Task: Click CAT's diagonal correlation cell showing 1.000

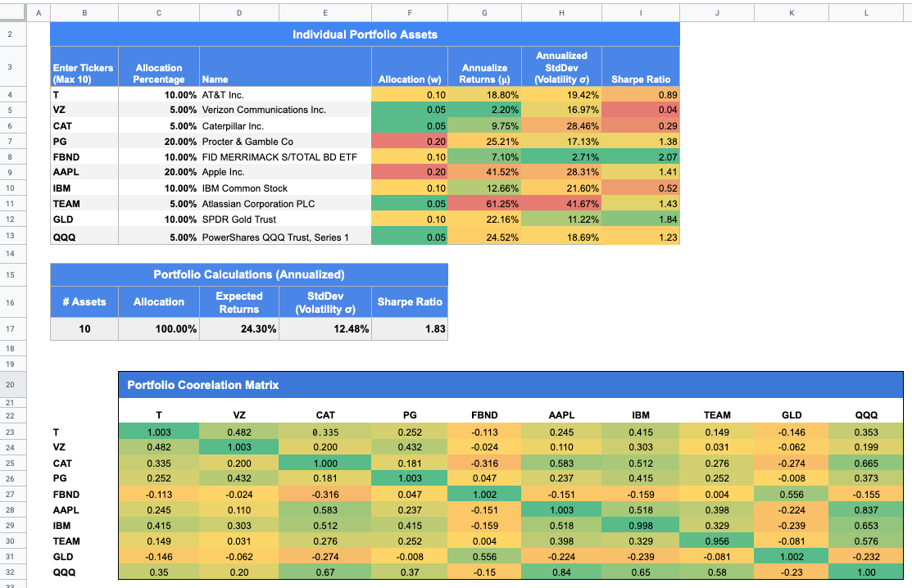Action: coord(324,463)
